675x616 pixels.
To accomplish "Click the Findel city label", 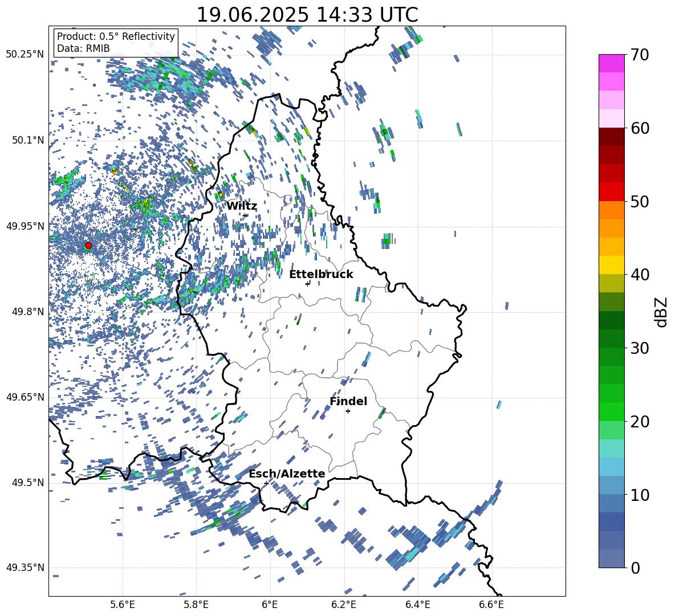I will [x=348, y=401].
